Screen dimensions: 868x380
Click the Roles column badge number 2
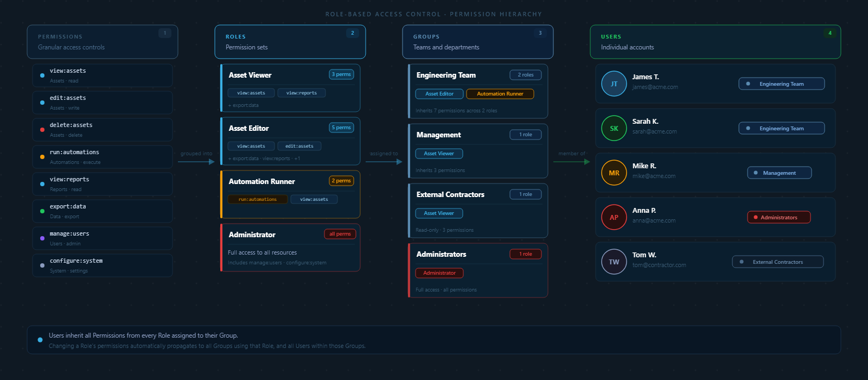tap(353, 33)
